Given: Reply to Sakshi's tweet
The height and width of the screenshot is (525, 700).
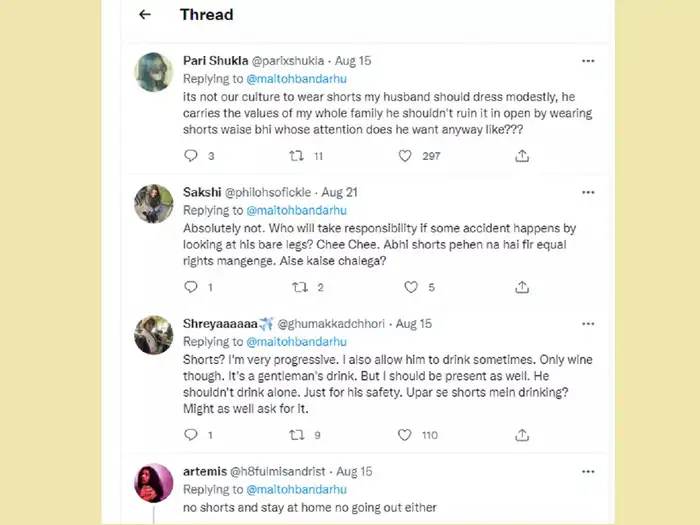Looking at the screenshot, I should (x=192, y=287).
